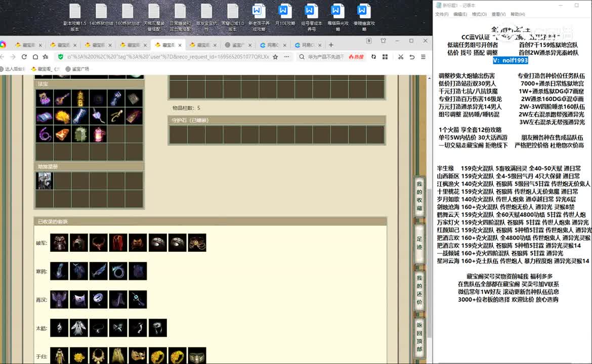Select first armor item in 破军 set row

59,243
